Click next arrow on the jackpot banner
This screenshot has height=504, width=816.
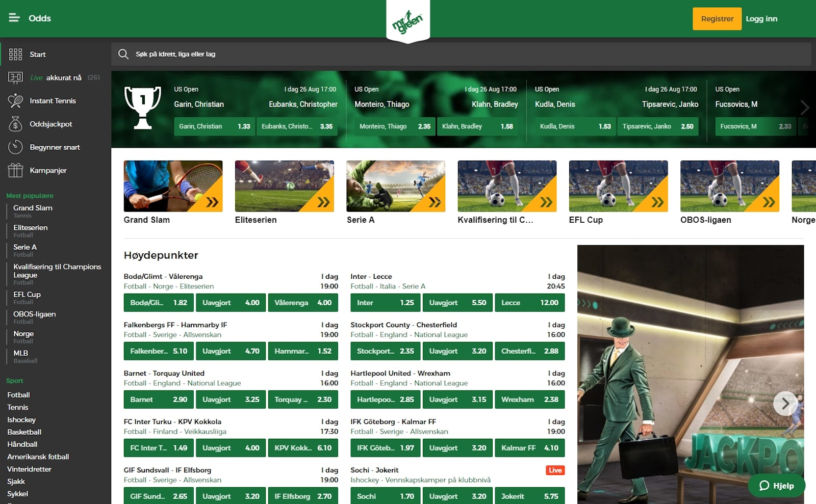click(x=785, y=404)
